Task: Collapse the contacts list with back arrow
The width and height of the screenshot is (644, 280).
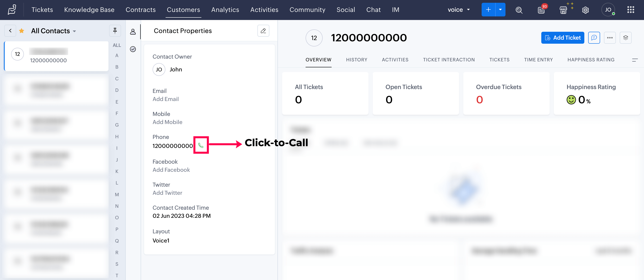Action: [x=10, y=30]
